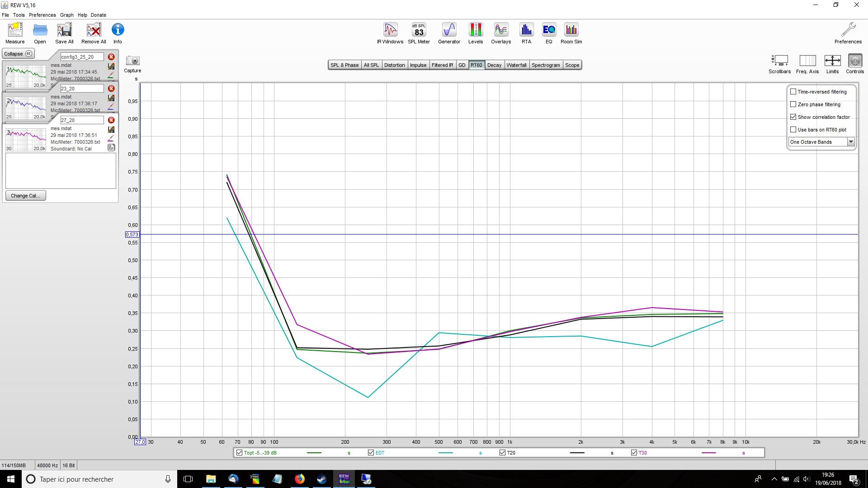Switch to Filtered IR tab

tap(442, 65)
